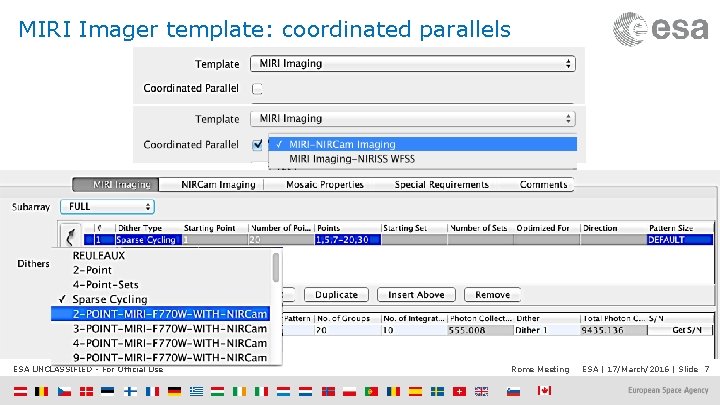Click the Duplicate button
Viewport: 720px width, 405px height.
(336, 295)
